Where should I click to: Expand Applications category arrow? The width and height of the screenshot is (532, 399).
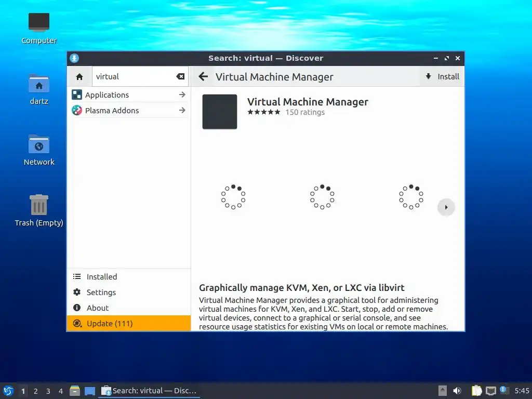point(182,95)
